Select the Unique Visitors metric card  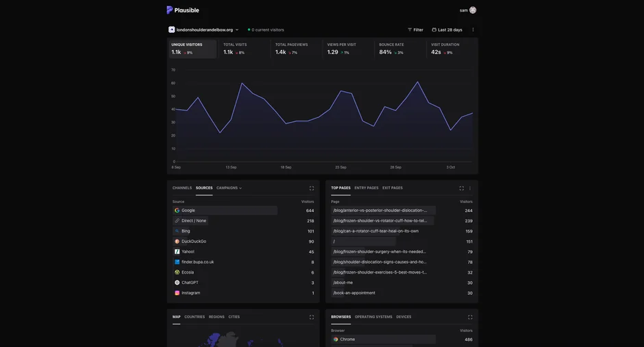(193, 49)
